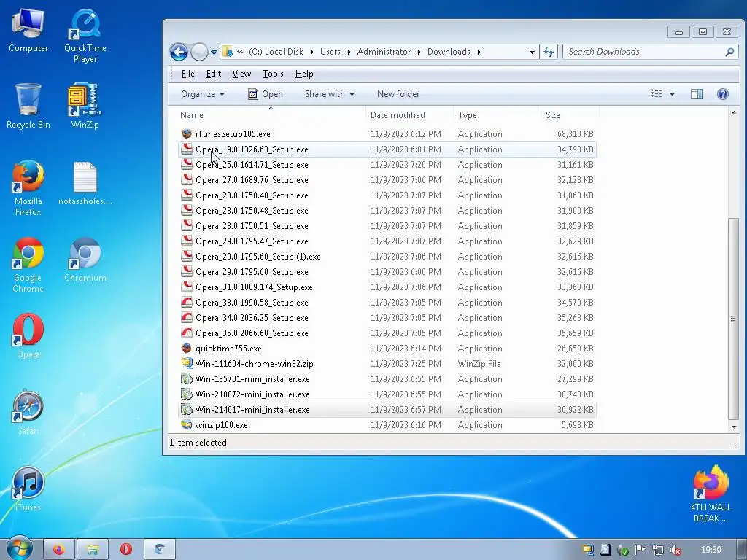Click the muted volume tray icon
747x560 pixels.
(x=675, y=550)
